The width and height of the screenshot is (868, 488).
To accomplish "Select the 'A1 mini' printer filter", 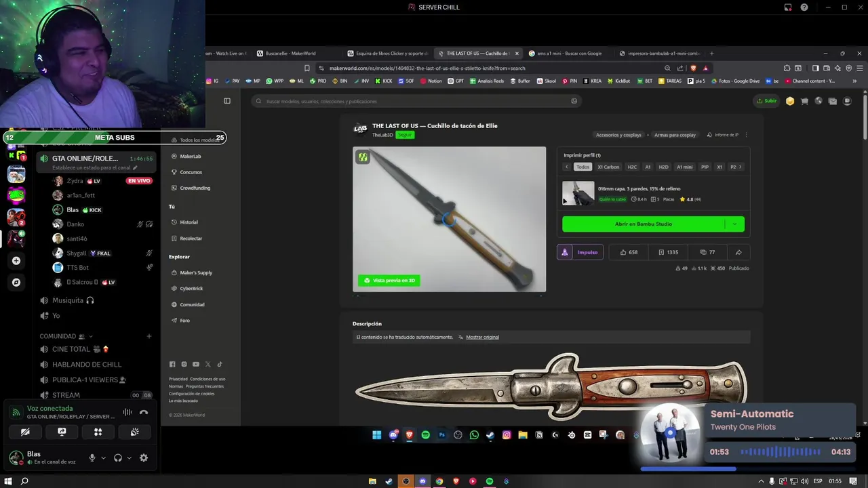I will point(685,167).
